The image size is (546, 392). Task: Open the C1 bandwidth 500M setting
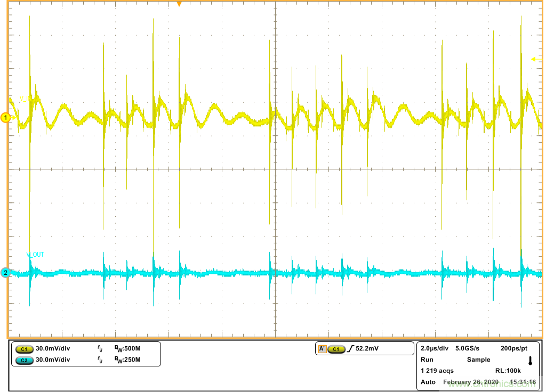(x=127, y=349)
